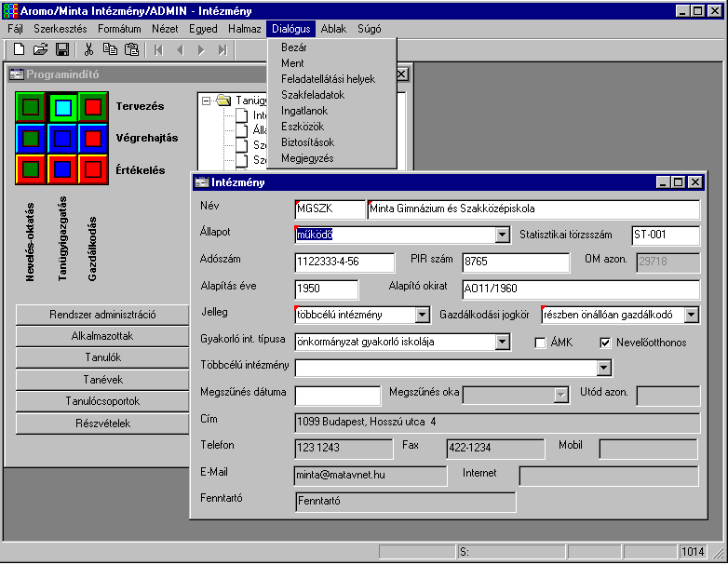This screenshot has height=565, width=728.
Task: Choose Feladatellátási helyek from Dialógus menu
Action: click(x=332, y=79)
